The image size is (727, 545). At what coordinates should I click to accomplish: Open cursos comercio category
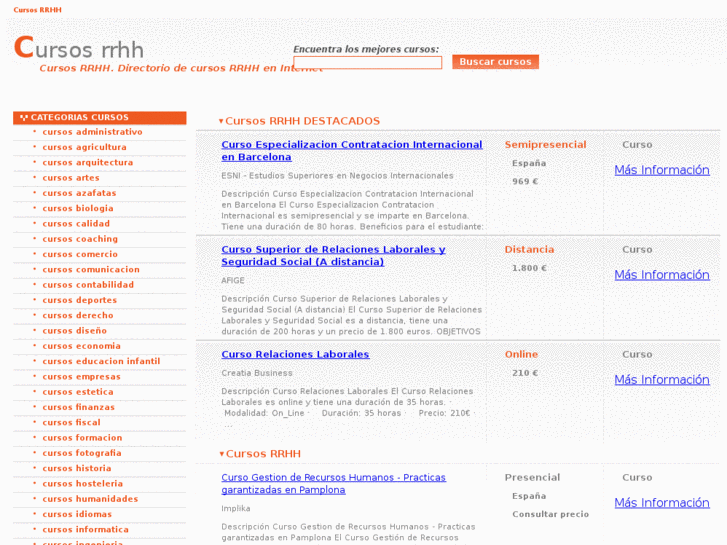[80, 255]
